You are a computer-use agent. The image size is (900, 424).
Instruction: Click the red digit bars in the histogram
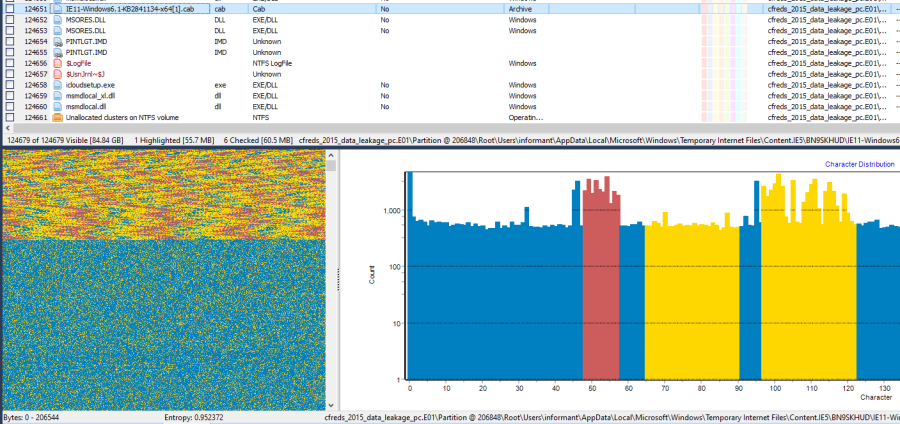(x=601, y=280)
